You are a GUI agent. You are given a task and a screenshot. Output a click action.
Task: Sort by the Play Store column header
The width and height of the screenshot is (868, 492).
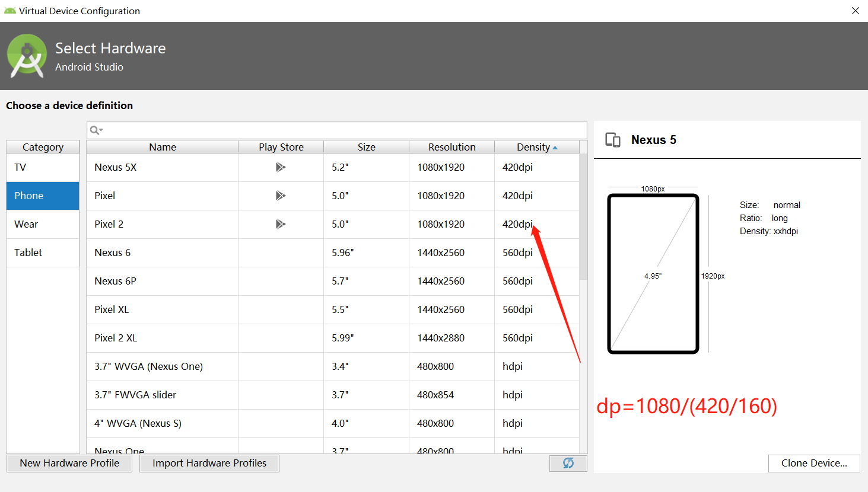pos(281,147)
